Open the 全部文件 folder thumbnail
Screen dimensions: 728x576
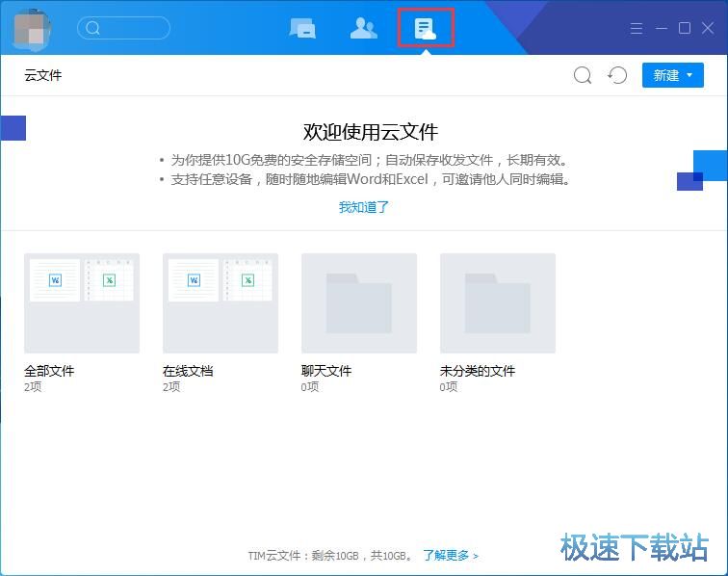coord(82,302)
